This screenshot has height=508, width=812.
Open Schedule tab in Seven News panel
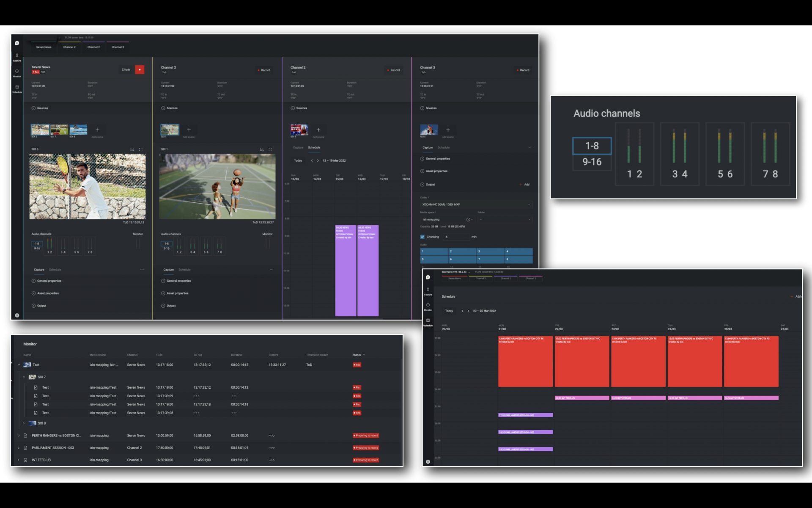pos(55,270)
